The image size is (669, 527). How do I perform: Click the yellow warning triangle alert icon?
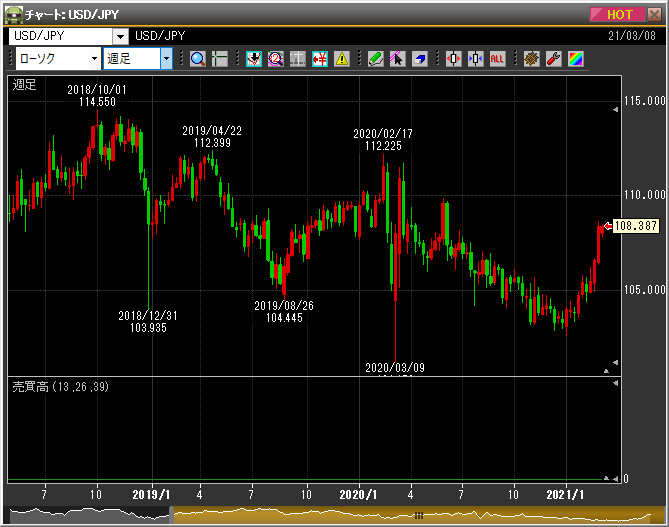pos(342,59)
